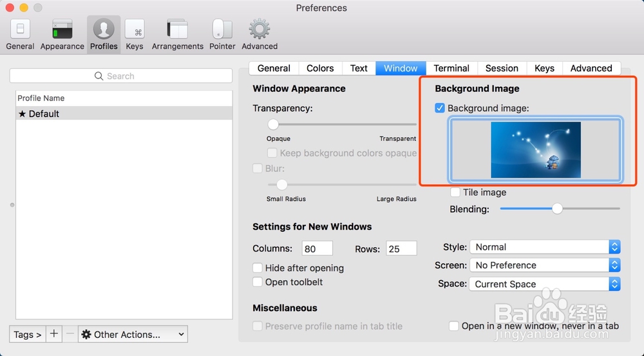Switch to the Session tab
This screenshot has width=644, height=356.
coord(502,68)
